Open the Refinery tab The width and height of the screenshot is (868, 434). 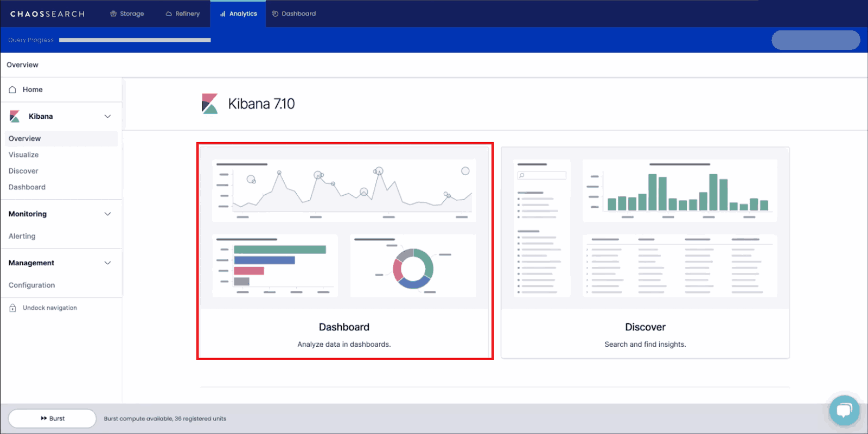[x=183, y=14]
